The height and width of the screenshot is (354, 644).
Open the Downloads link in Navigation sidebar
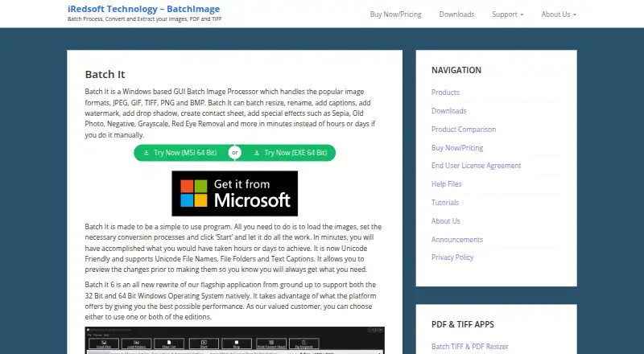(x=449, y=111)
